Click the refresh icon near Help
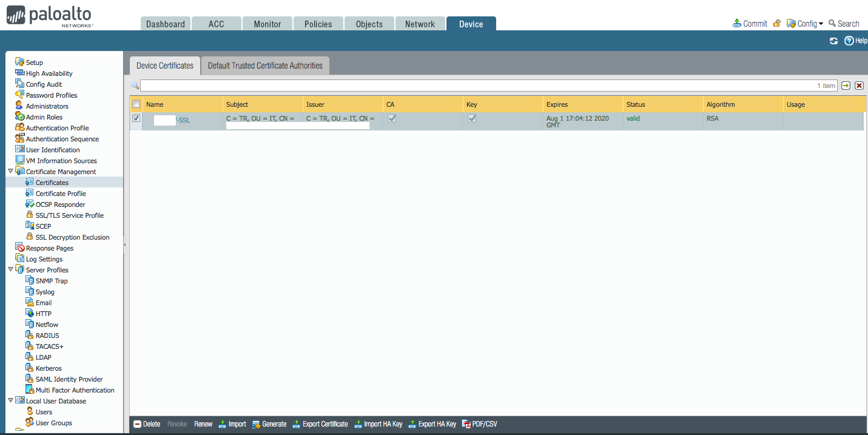This screenshot has width=868, height=435. pos(833,41)
